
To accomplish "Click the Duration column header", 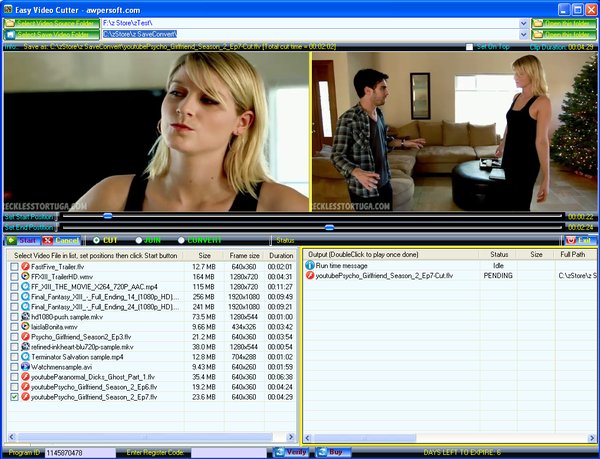I will pyautogui.click(x=281, y=255).
